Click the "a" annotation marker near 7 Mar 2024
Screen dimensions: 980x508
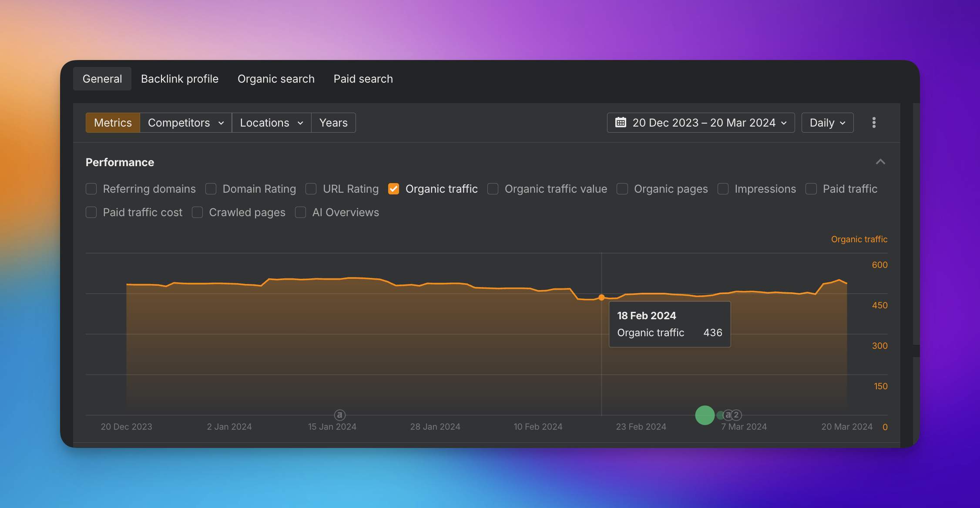pyautogui.click(x=728, y=415)
